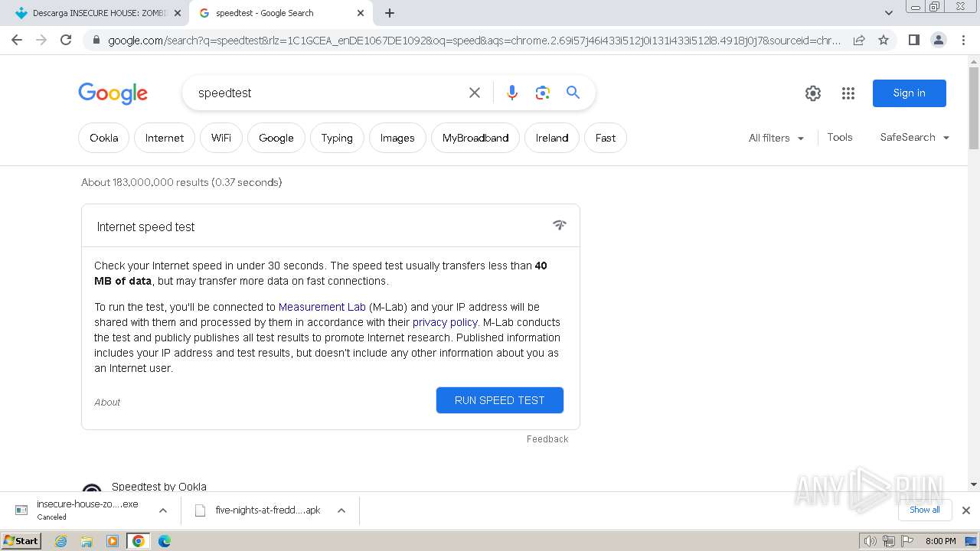
Task: Open Chrome three-dot menu
Action: [x=963, y=40]
